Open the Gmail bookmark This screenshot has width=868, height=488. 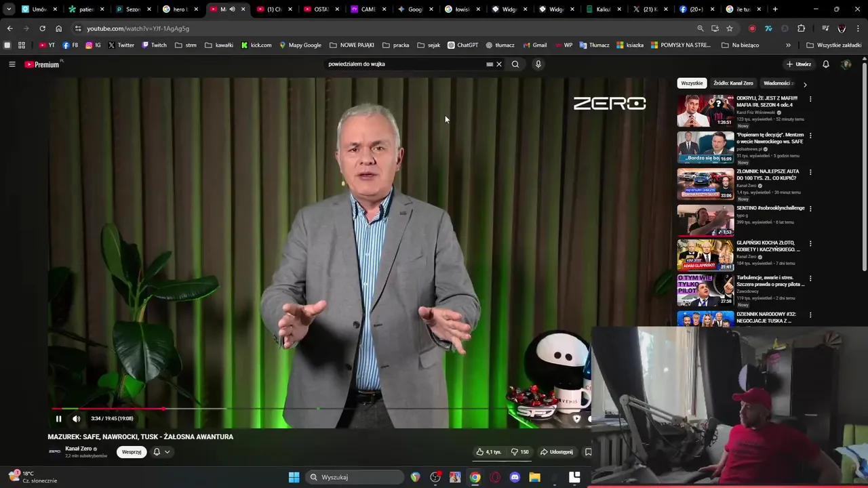click(534, 45)
